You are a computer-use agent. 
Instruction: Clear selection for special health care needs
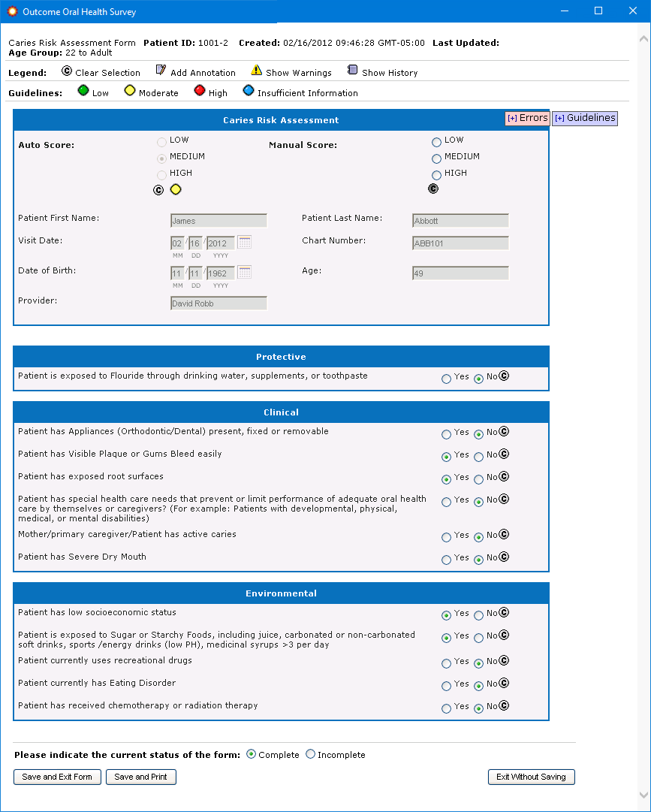(x=504, y=500)
